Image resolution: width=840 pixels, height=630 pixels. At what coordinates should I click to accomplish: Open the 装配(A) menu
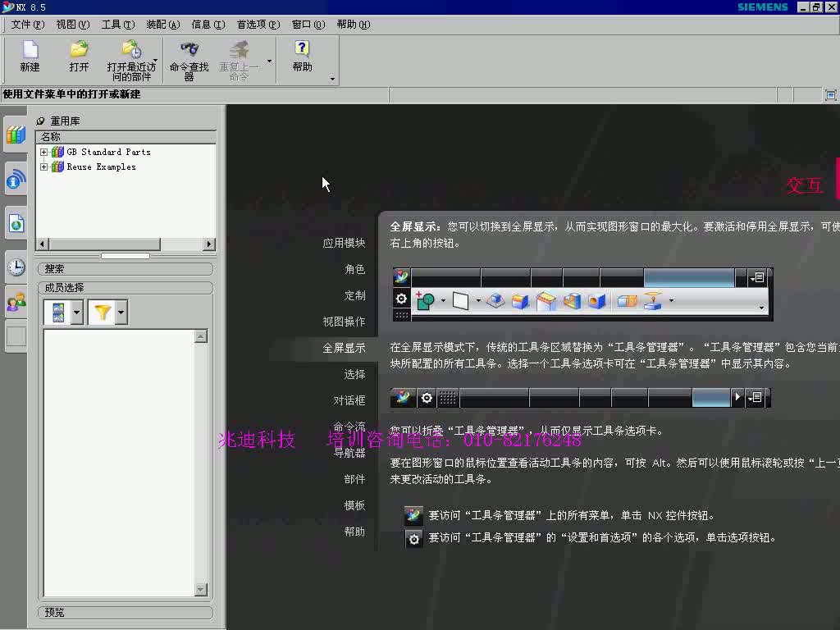(163, 25)
